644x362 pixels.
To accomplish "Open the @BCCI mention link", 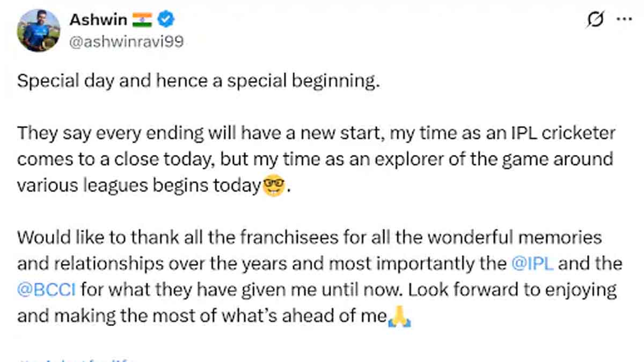I will 47,290.
